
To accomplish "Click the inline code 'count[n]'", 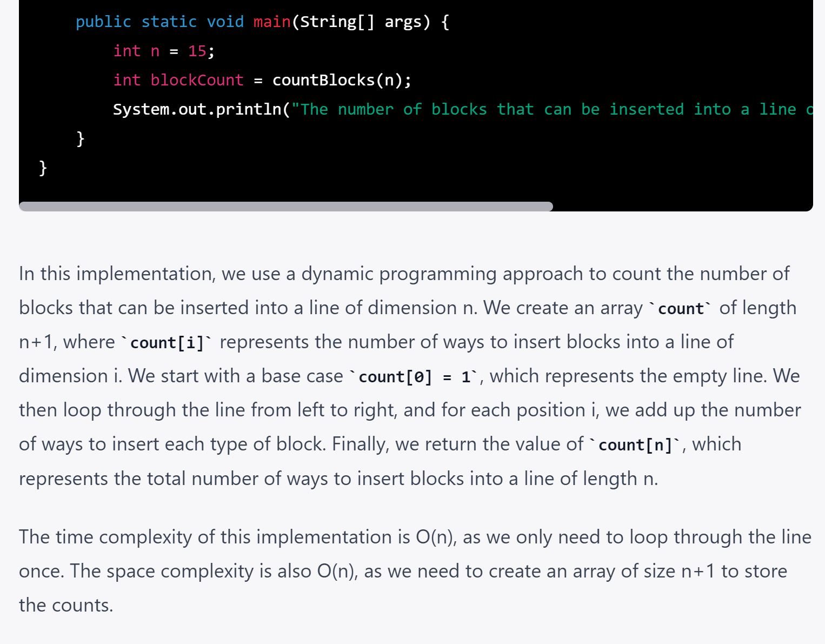I will pyautogui.click(x=635, y=445).
